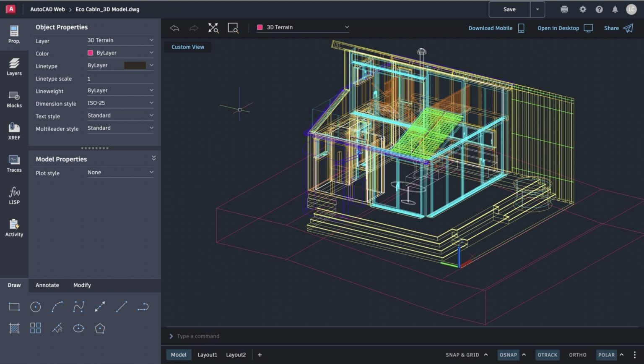The image size is (644, 364).
Task: Open the Dimension style dropdown
Action: (x=120, y=103)
